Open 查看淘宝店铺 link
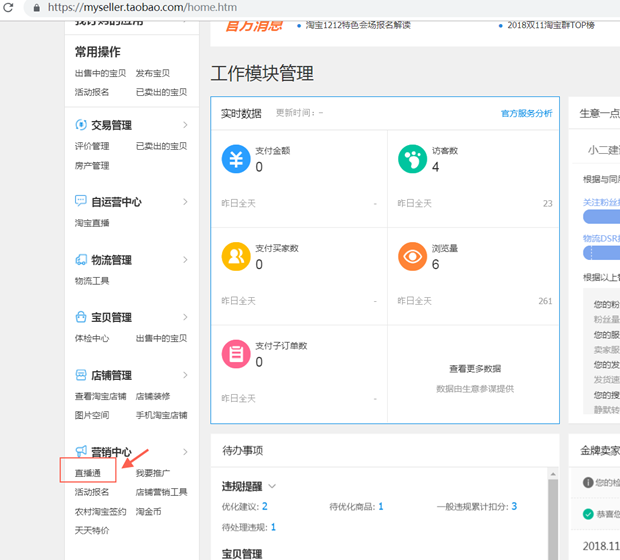The width and height of the screenshot is (620, 560). 100,396
